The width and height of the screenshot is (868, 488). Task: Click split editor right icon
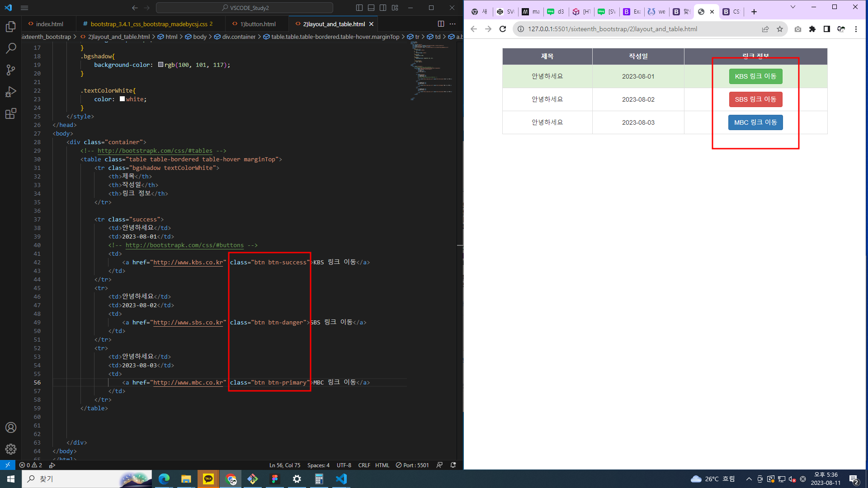(x=441, y=24)
